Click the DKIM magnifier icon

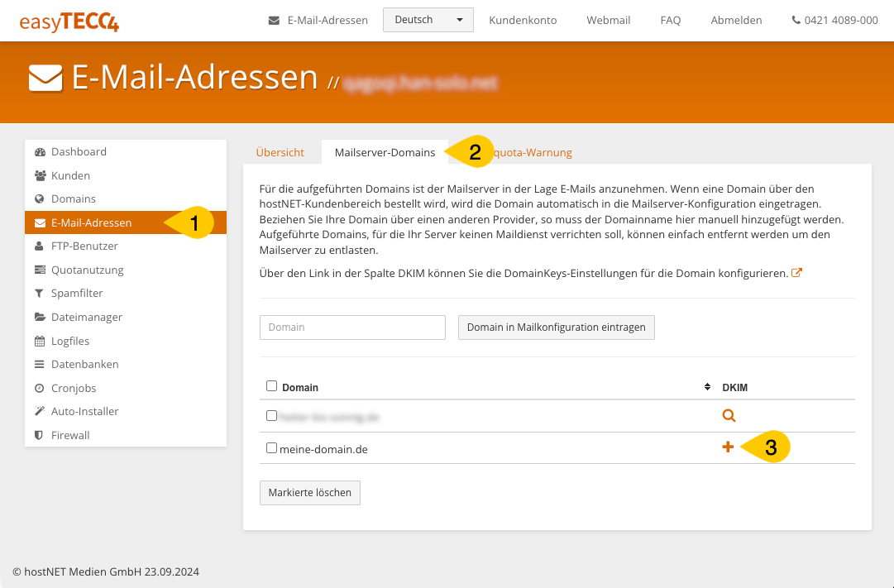tap(729, 416)
